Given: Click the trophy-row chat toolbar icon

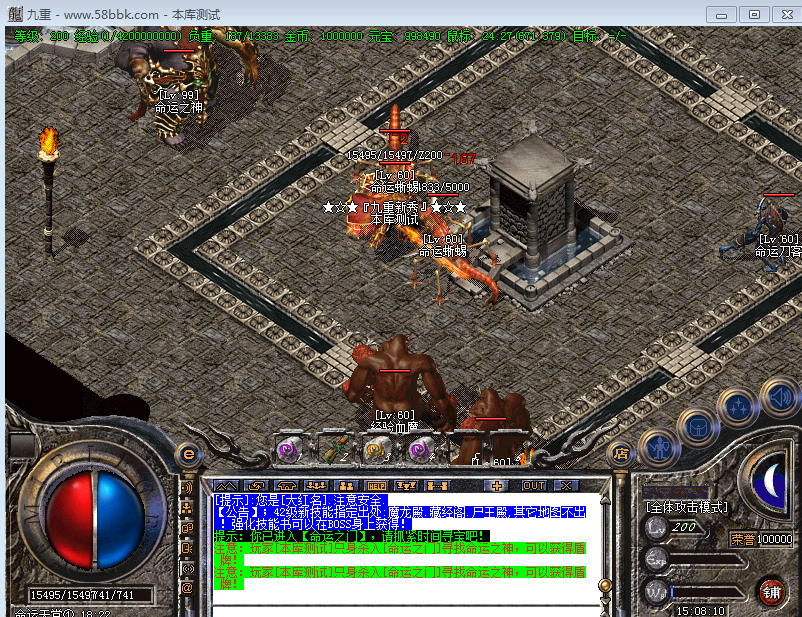Looking at the screenshot, I should [x=407, y=486].
